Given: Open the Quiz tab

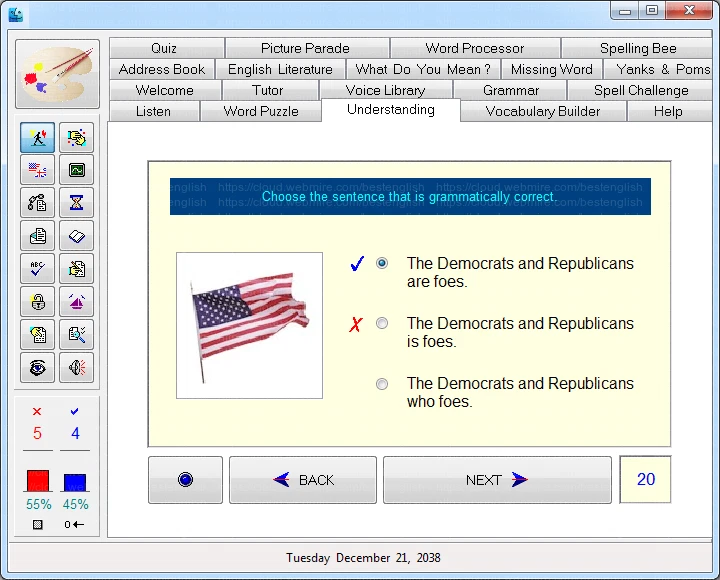Looking at the screenshot, I should pos(167,48).
